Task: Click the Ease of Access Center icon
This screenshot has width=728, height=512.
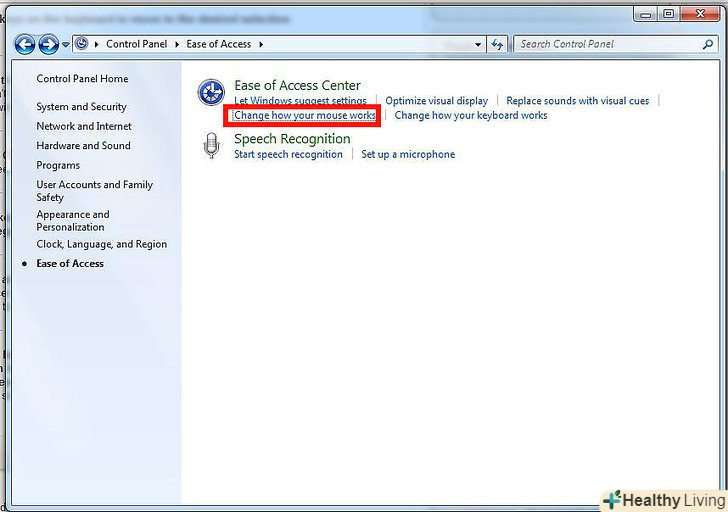Action: [x=211, y=92]
